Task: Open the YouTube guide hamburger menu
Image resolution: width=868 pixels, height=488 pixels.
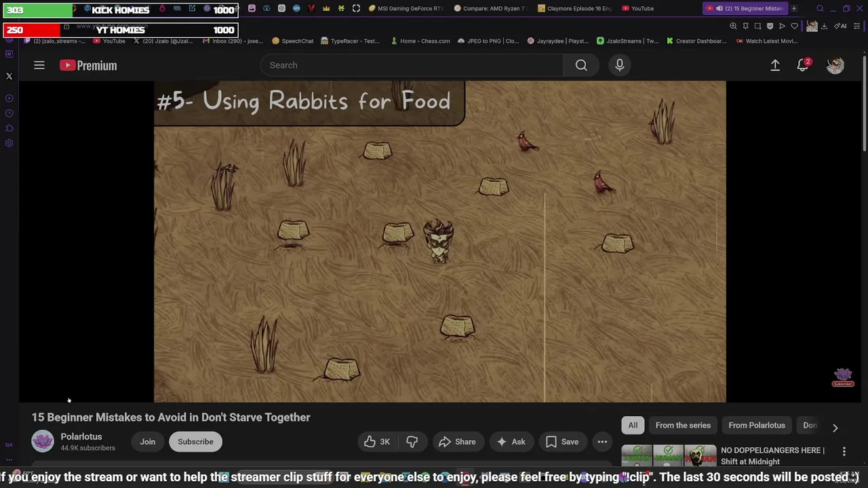Action: [x=39, y=65]
